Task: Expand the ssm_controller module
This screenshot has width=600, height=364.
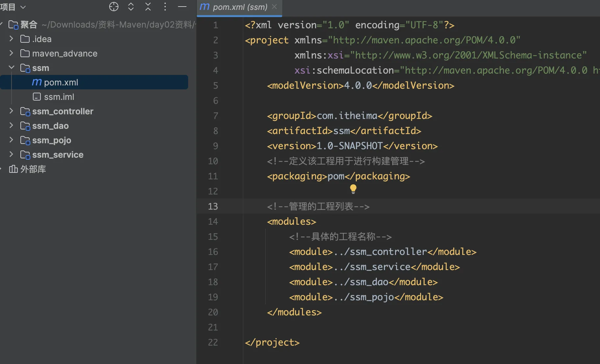Action: pyautogui.click(x=12, y=111)
